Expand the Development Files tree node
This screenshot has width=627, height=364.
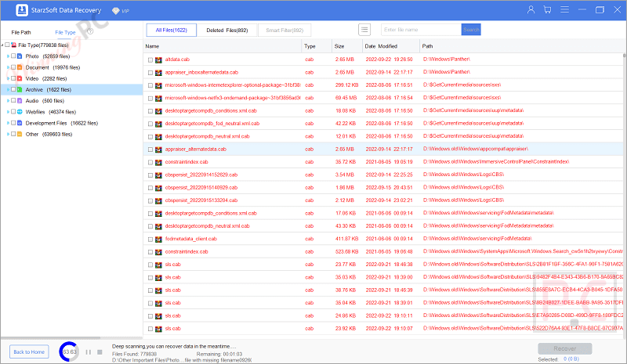(x=8, y=123)
